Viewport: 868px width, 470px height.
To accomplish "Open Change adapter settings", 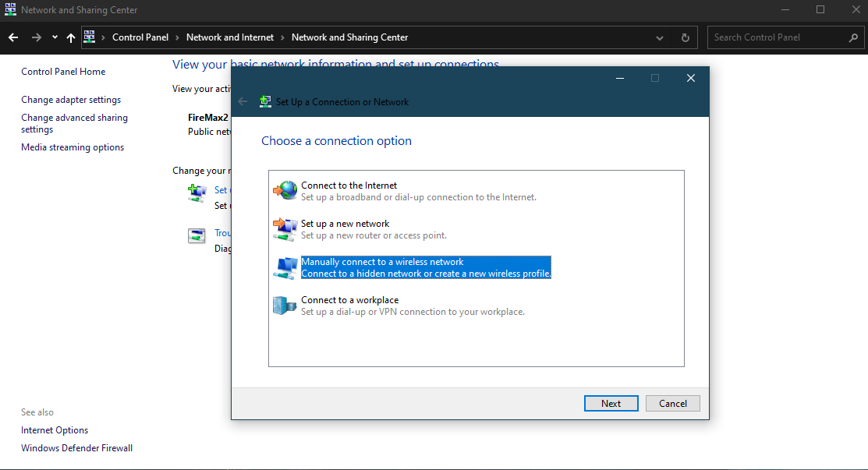I will (x=70, y=99).
